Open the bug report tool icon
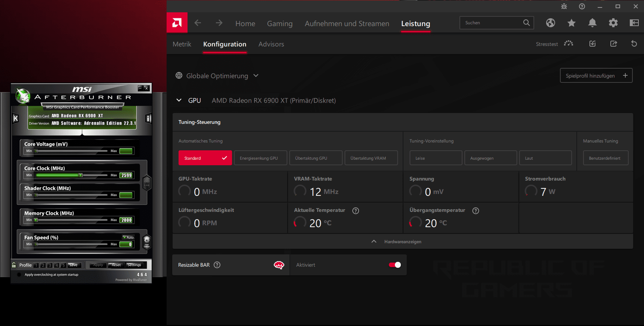644x326 pixels. point(564,6)
